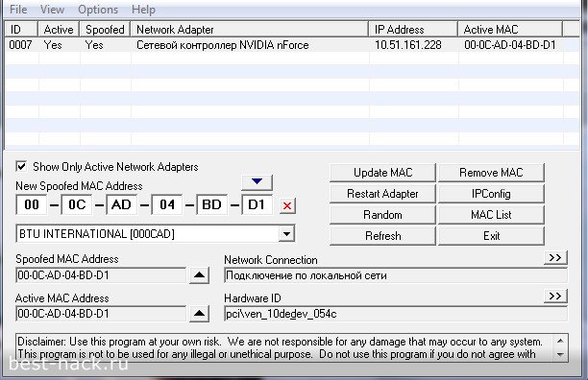
Task: Click the red X clear MAC icon
Action: click(287, 205)
